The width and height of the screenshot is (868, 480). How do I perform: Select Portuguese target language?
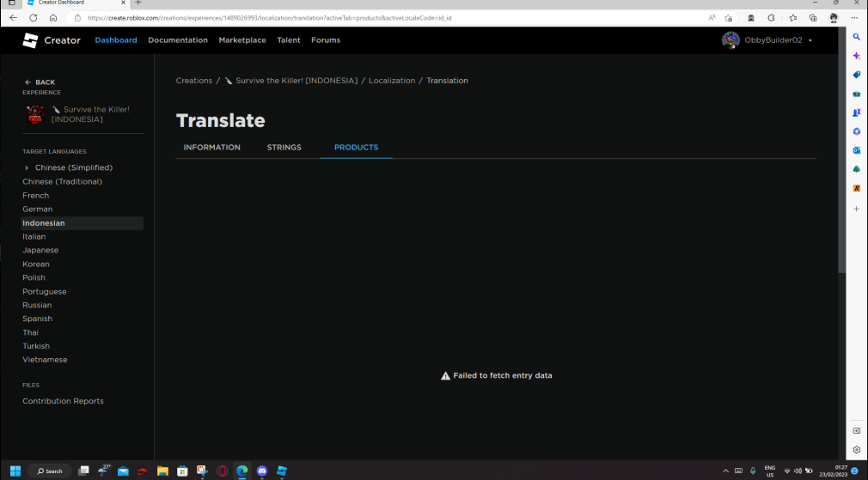pos(45,291)
